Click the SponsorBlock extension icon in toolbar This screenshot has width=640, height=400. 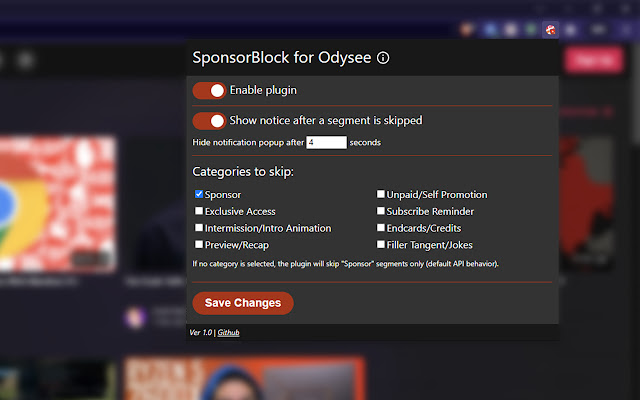coord(551,30)
